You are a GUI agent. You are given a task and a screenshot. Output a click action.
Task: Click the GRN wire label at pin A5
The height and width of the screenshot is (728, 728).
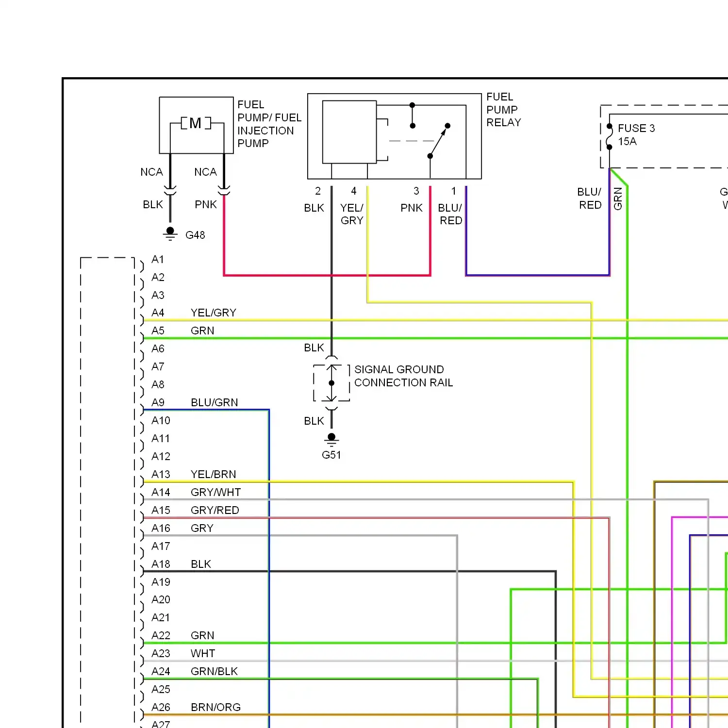tap(202, 331)
